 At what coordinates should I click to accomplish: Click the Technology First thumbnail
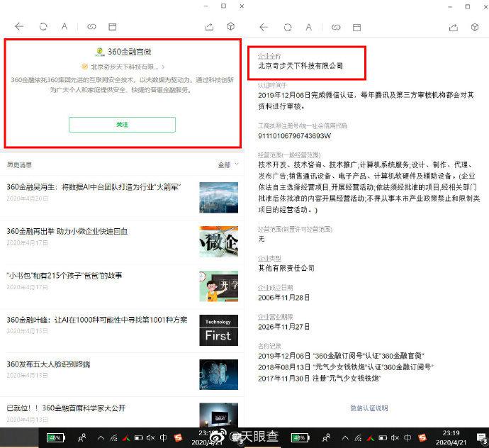[218, 330]
